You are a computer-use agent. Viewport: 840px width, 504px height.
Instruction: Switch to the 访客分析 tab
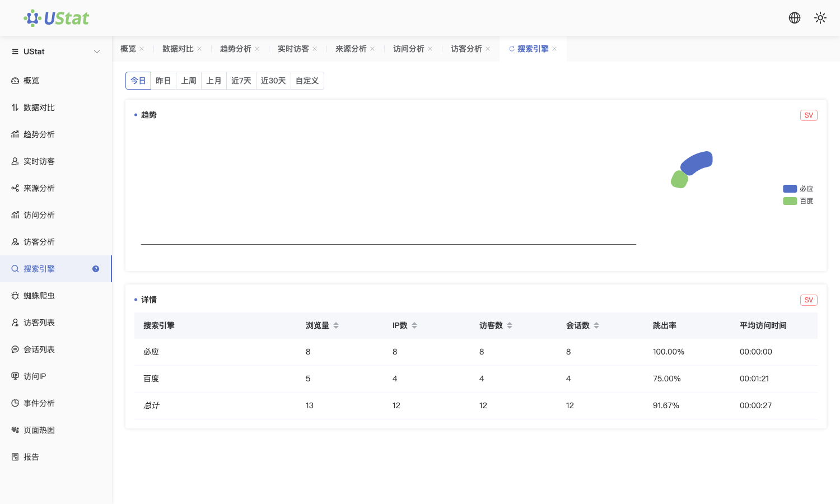466,49
